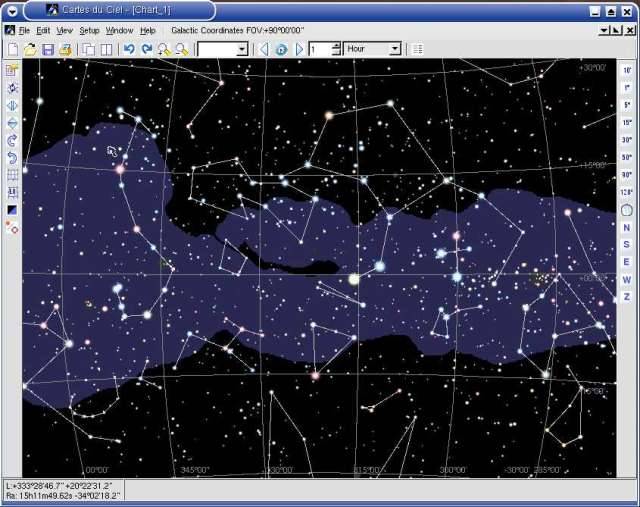Increase the time step spinner value
This screenshot has width=640, height=507.
[336, 46]
